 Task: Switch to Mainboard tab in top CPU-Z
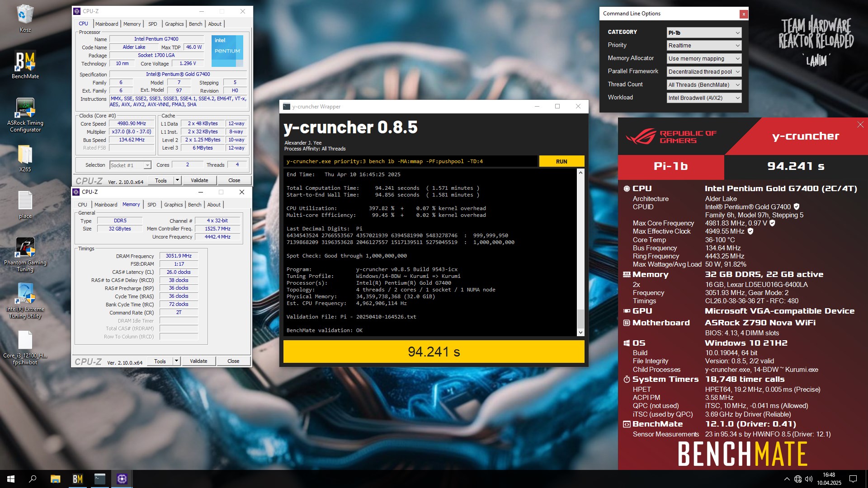107,24
